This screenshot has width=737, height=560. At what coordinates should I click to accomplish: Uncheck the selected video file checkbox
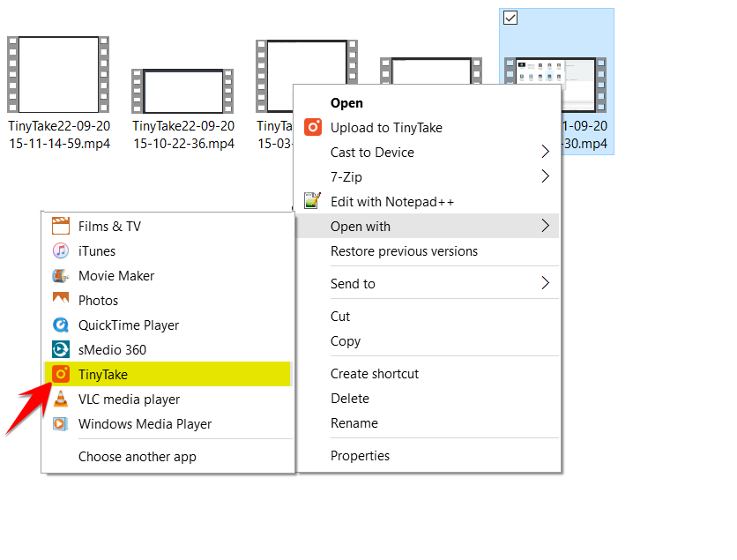pyautogui.click(x=510, y=18)
